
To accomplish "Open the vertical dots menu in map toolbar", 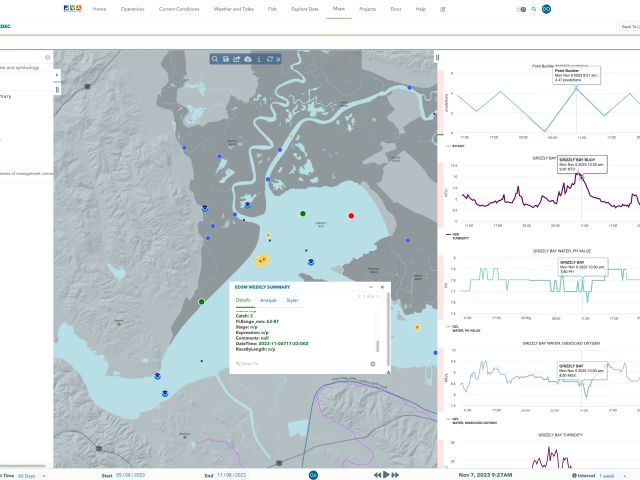I will point(259,59).
